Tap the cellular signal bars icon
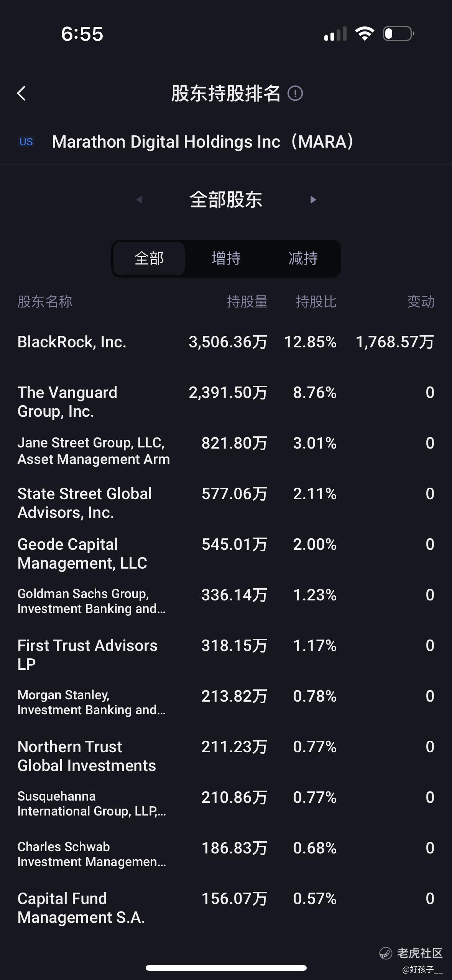The height and width of the screenshot is (980, 452). [x=335, y=34]
